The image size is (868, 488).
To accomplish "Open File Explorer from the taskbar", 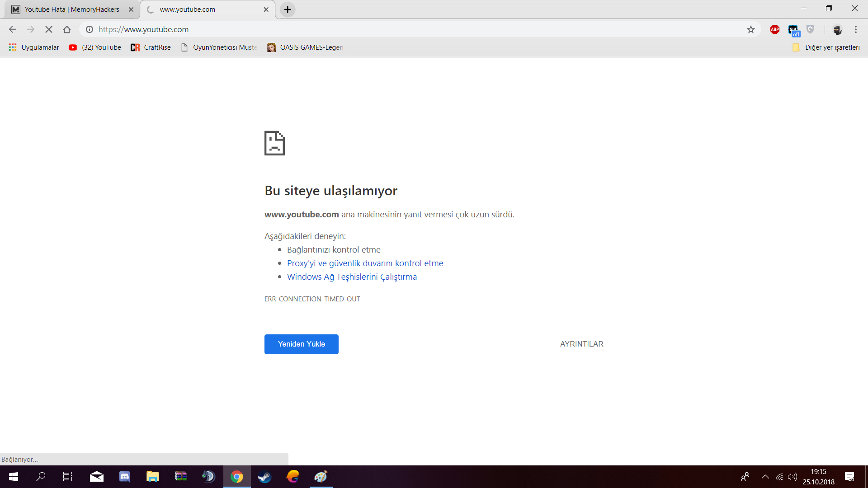I will pyautogui.click(x=153, y=477).
